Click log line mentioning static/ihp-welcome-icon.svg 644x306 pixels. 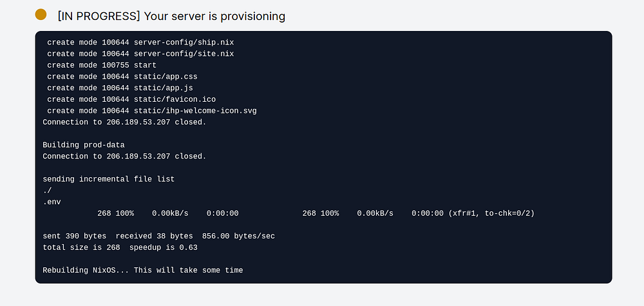pyautogui.click(x=152, y=111)
